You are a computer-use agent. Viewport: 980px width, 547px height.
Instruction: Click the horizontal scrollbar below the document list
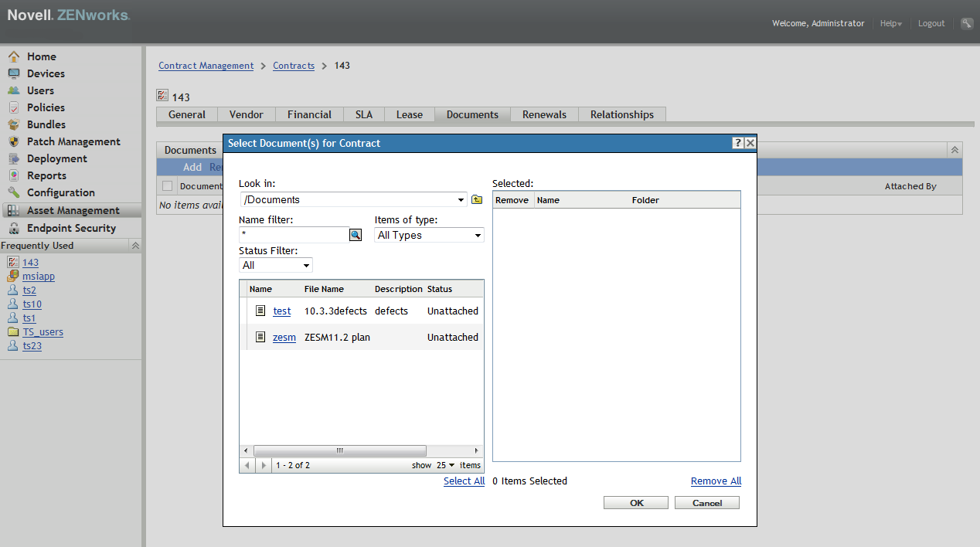[x=341, y=450]
